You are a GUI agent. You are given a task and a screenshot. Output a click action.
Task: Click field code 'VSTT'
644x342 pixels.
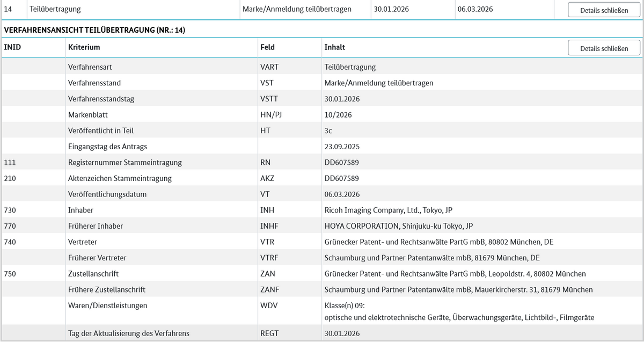click(269, 99)
